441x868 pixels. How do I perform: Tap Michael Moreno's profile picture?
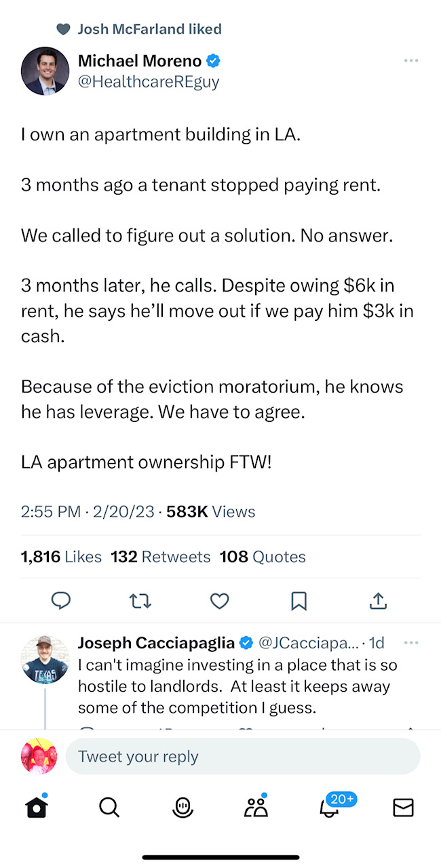(x=45, y=71)
